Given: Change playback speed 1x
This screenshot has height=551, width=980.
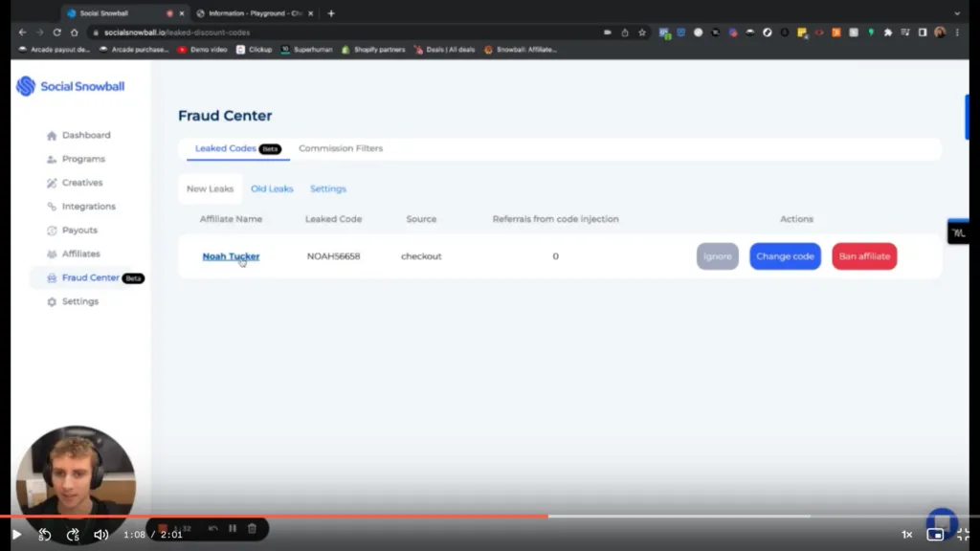Looking at the screenshot, I should (x=907, y=535).
